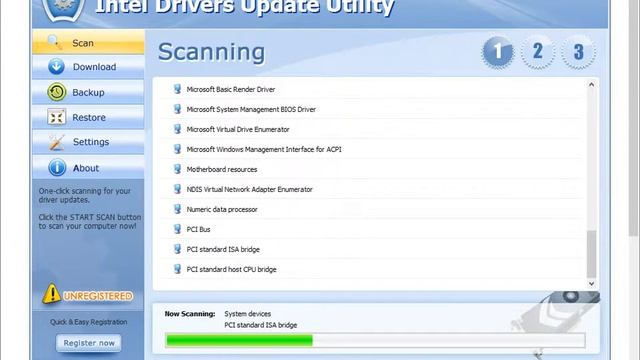Click the UNREGISTERED status label
The width and height of the screenshot is (640, 360).
click(x=98, y=296)
